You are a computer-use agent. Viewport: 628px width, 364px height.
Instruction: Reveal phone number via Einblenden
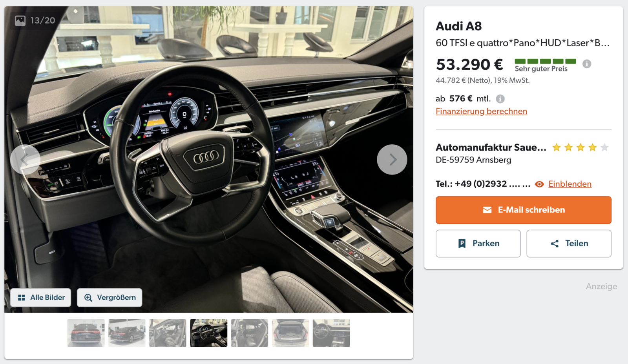570,184
